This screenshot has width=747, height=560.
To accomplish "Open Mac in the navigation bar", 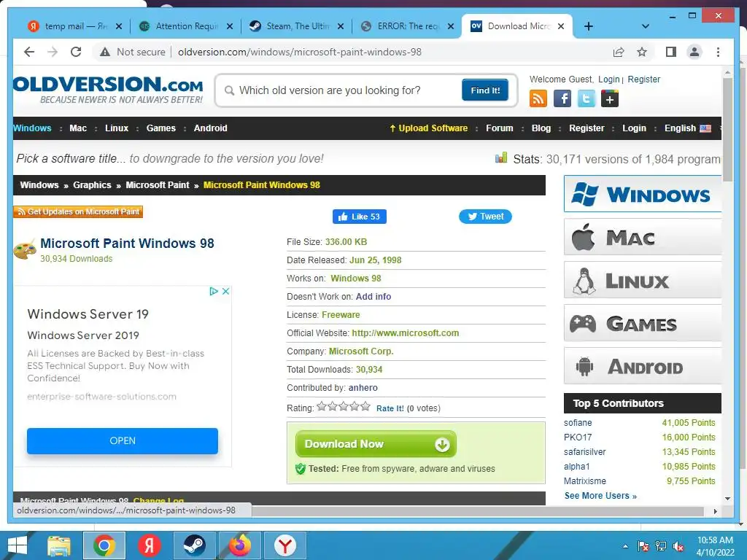I will (78, 128).
